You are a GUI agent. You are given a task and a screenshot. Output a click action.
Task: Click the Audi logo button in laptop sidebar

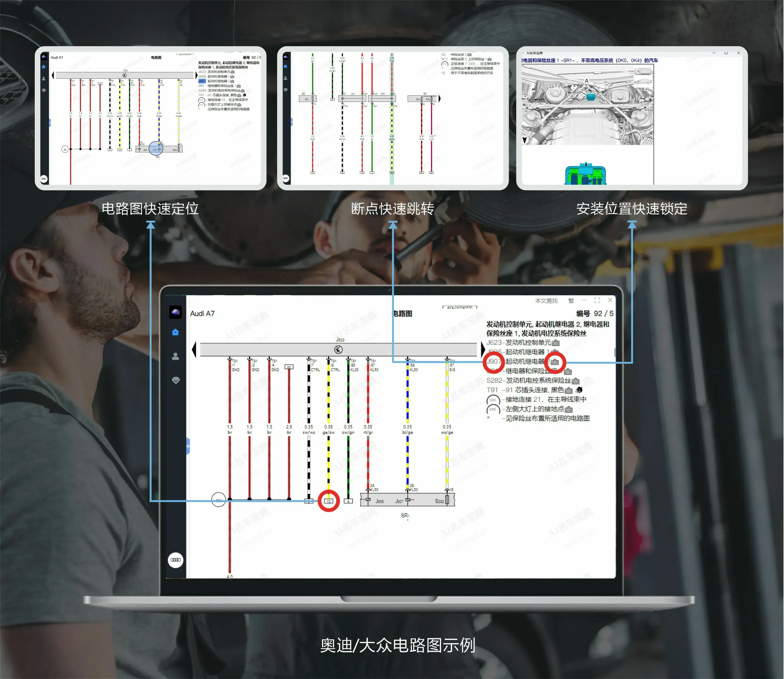click(176, 560)
